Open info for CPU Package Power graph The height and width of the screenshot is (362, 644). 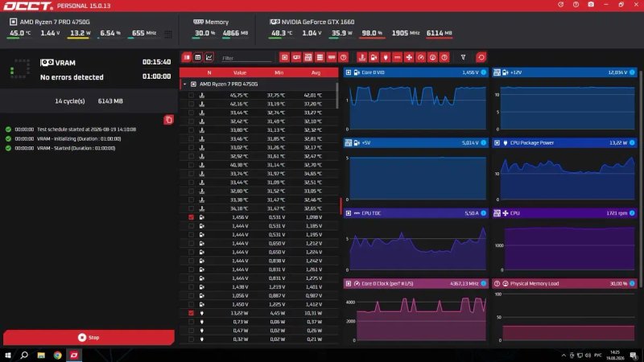[x=632, y=143]
